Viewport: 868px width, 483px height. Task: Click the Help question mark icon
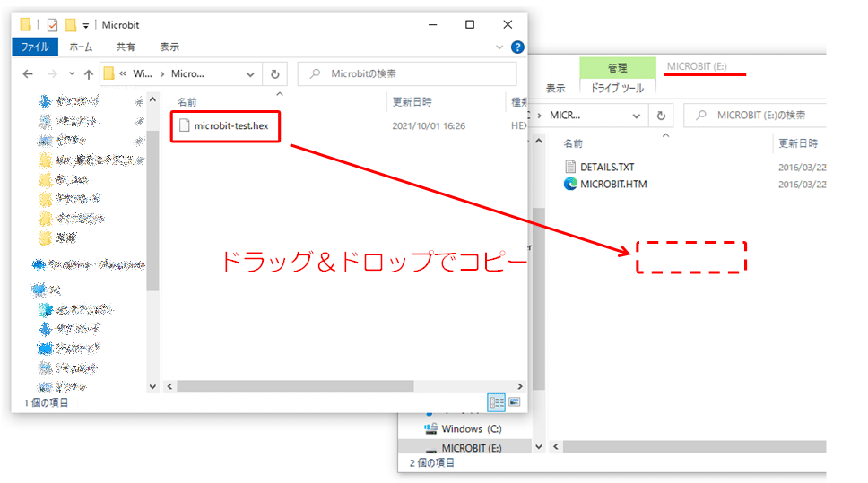(517, 47)
